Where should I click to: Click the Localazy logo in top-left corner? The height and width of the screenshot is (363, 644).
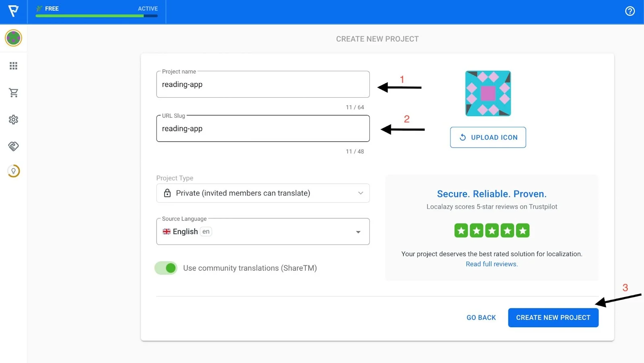pos(13,11)
